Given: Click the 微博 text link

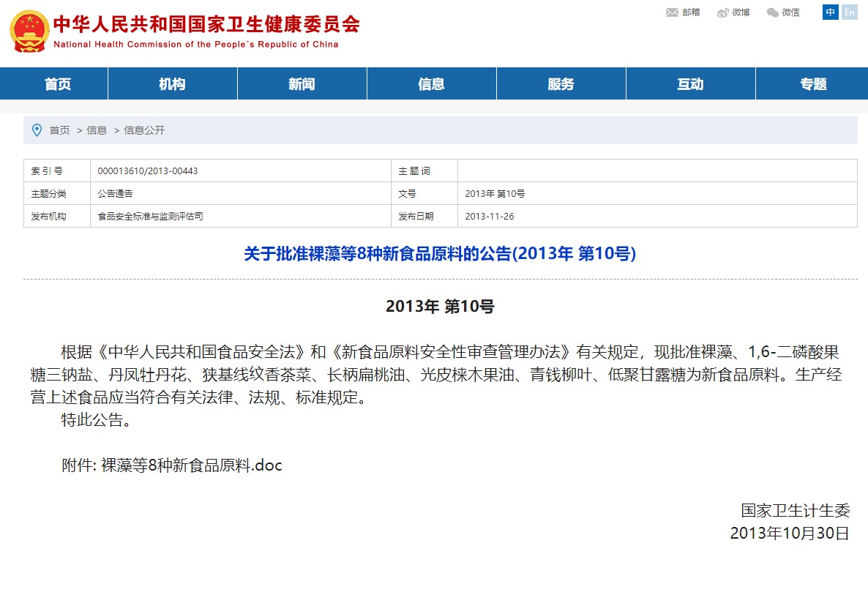Looking at the screenshot, I should (x=741, y=12).
